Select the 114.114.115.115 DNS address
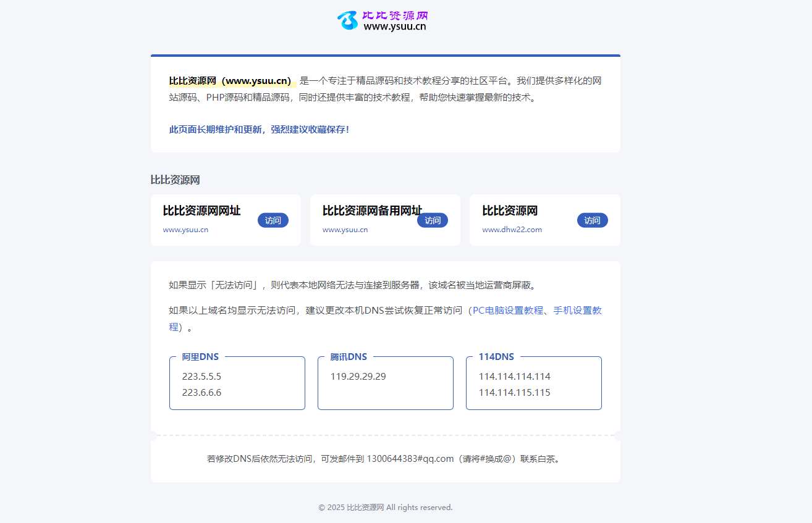 [x=514, y=393]
